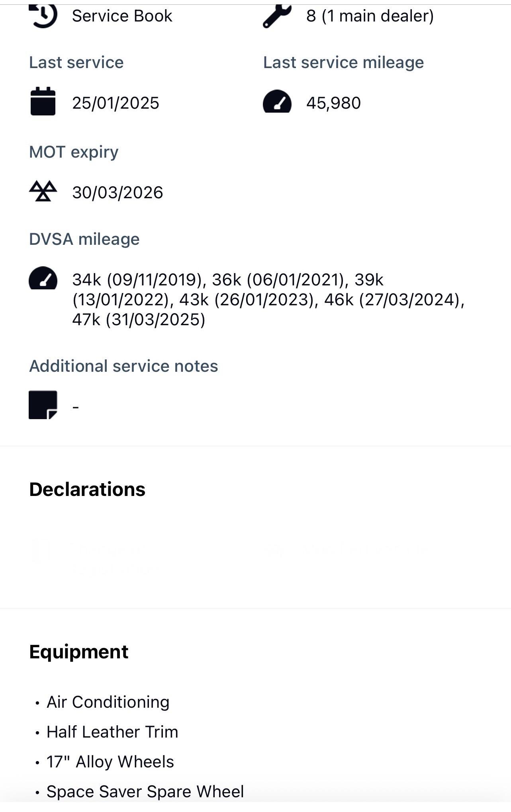Screen dimensions: 511x812
Task: Tap the 17" Alloy Wheels item
Action: [110, 762]
